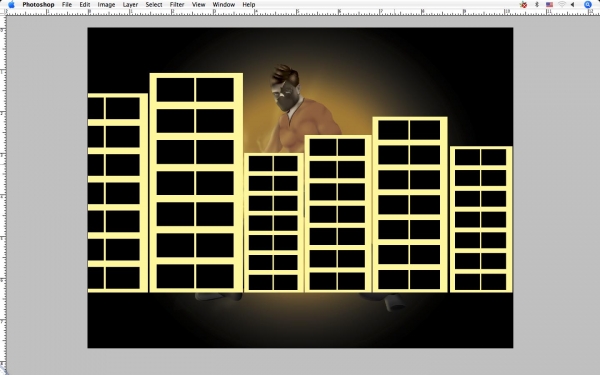This screenshot has height=375, width=600.
Task: Open the Apple menu
Action: 11,5
